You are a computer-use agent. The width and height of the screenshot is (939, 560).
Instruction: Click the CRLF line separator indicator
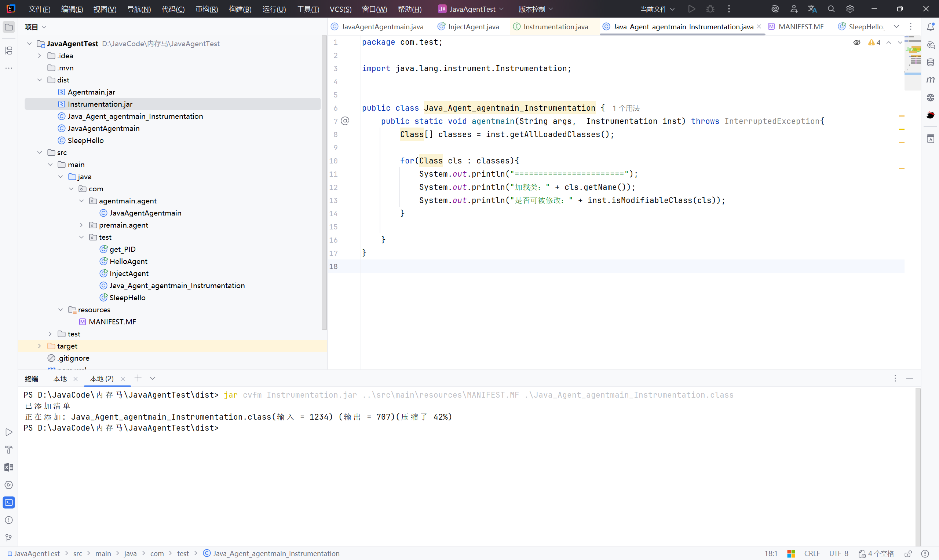(812, 553)
